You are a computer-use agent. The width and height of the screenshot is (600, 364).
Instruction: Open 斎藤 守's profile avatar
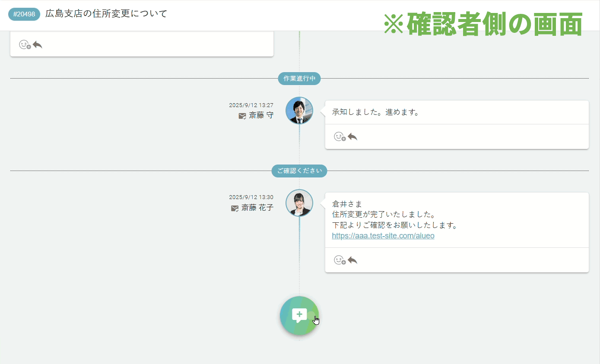(299, 111)
